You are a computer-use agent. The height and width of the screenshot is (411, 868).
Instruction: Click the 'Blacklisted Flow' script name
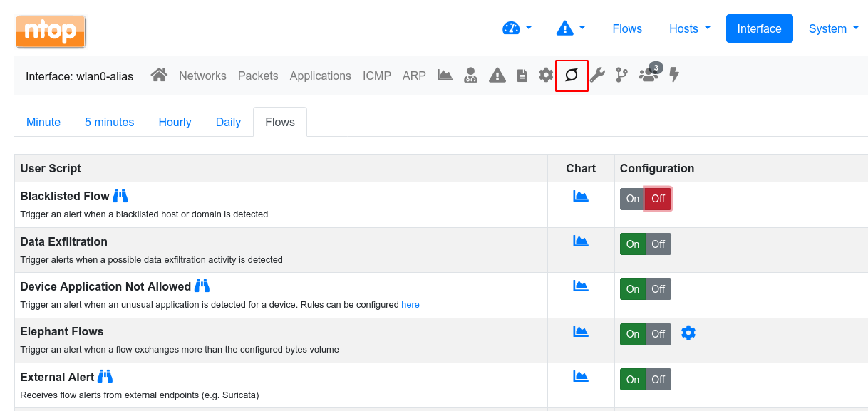(65, 196)
